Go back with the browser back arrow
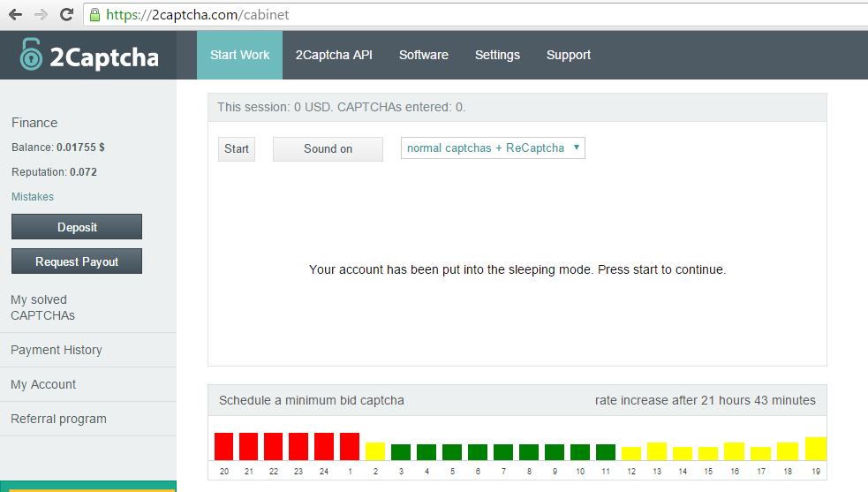The image size is (868, 492). [16, 14]
